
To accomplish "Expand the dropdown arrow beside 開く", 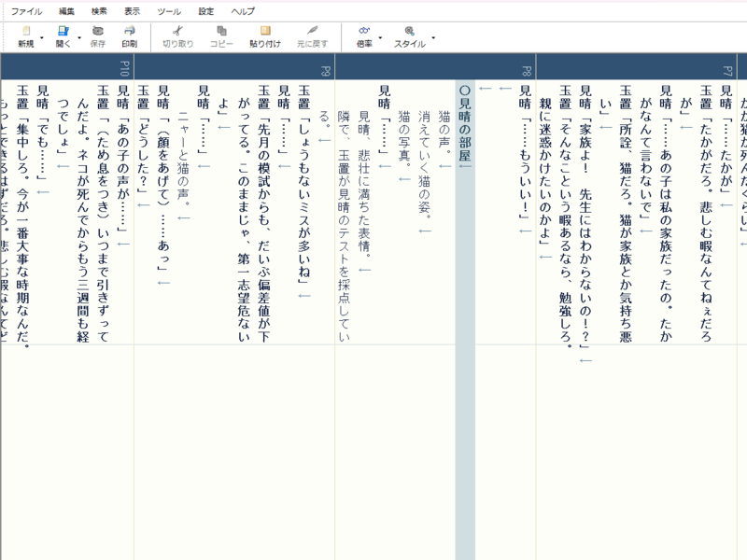I will (x=79, y=38).
